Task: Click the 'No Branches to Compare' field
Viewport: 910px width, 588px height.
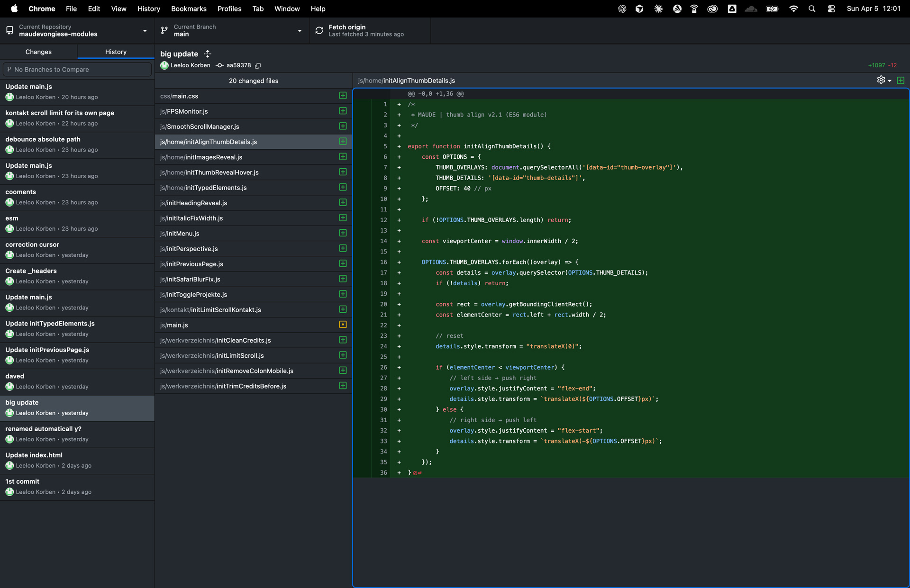Action: point(77,69)
